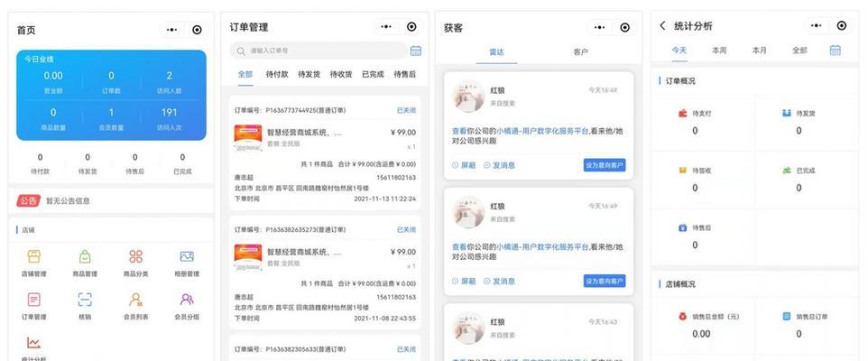Select the 本周 tab in 统计分析
868x361 pixels.
tap(719, 51)
